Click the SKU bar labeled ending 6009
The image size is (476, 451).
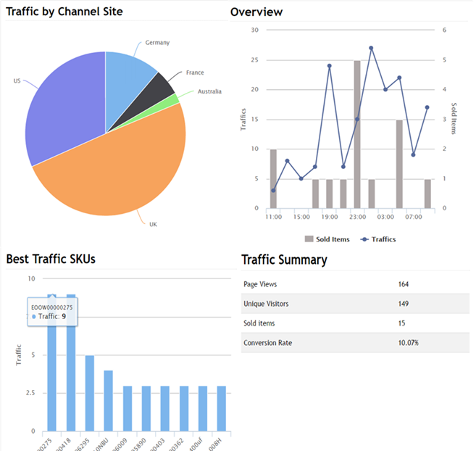[128, 408]
